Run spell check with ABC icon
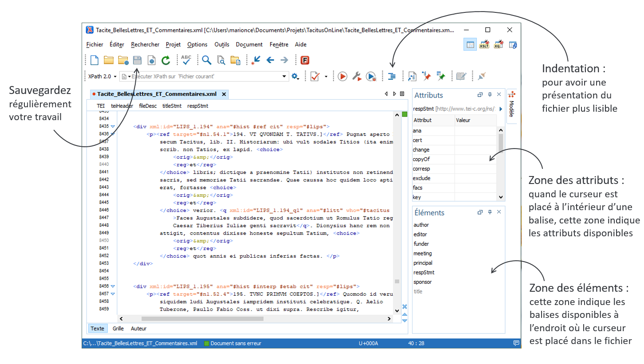The image size is (644, 364). click(x=186, y=60)
